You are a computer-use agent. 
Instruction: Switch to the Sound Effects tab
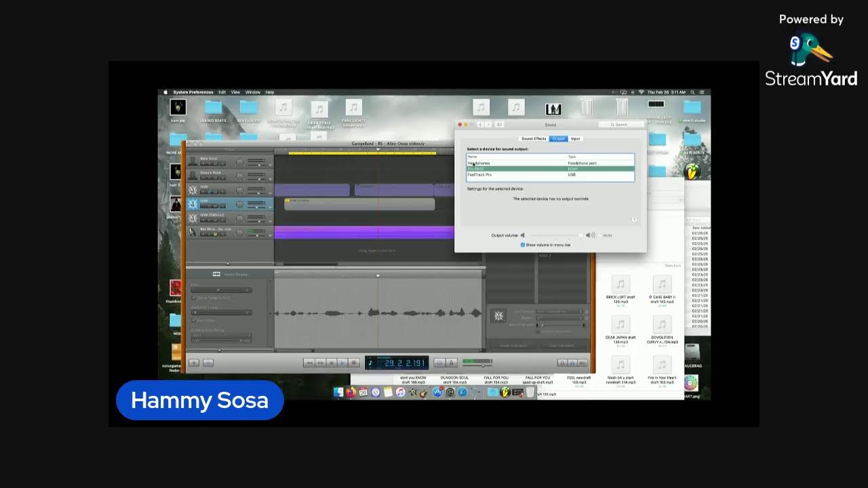(x=534, y=138)
